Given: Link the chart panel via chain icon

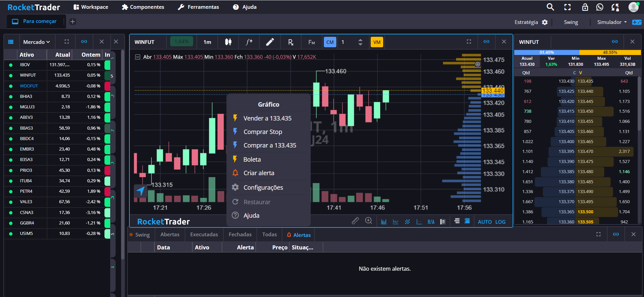Looking at the screenshot, I should click(486, 42).
